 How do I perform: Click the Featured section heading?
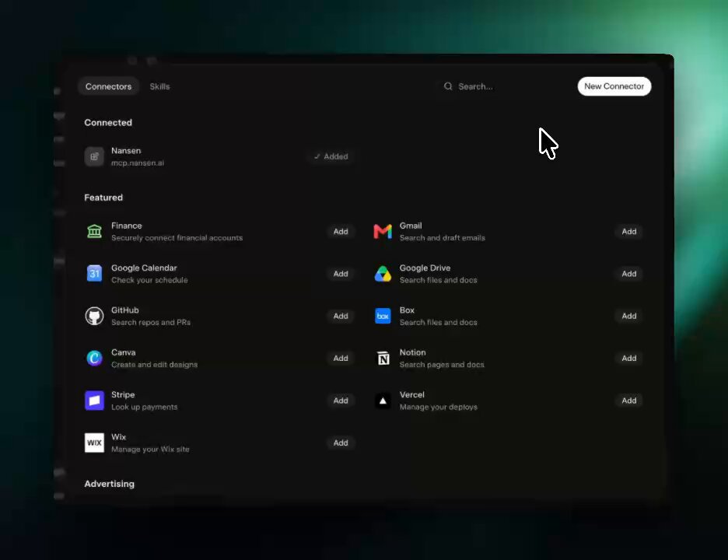tap(103, 198)
